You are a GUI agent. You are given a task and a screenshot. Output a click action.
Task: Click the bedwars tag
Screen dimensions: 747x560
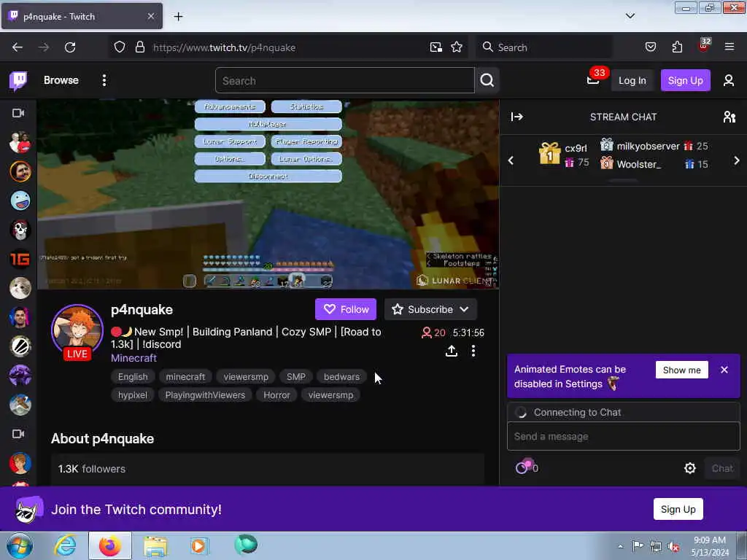click(341, 377)
